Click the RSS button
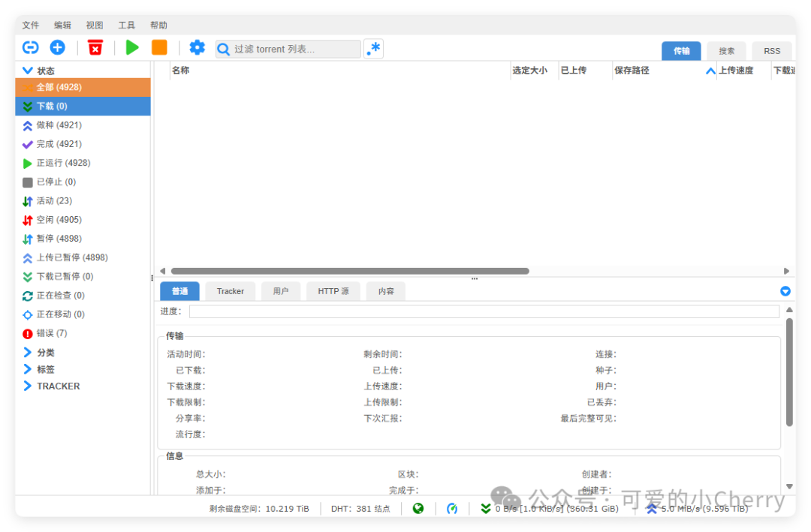Image resolution: width=811 pixels, height=532 pixels. [772, 50]
